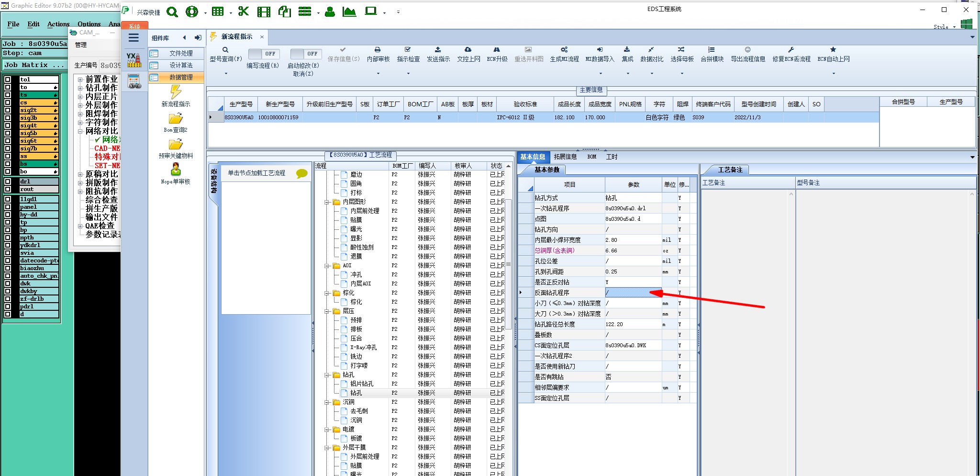
Task: Click 数据对比 toolbar button
Action: 652,55
